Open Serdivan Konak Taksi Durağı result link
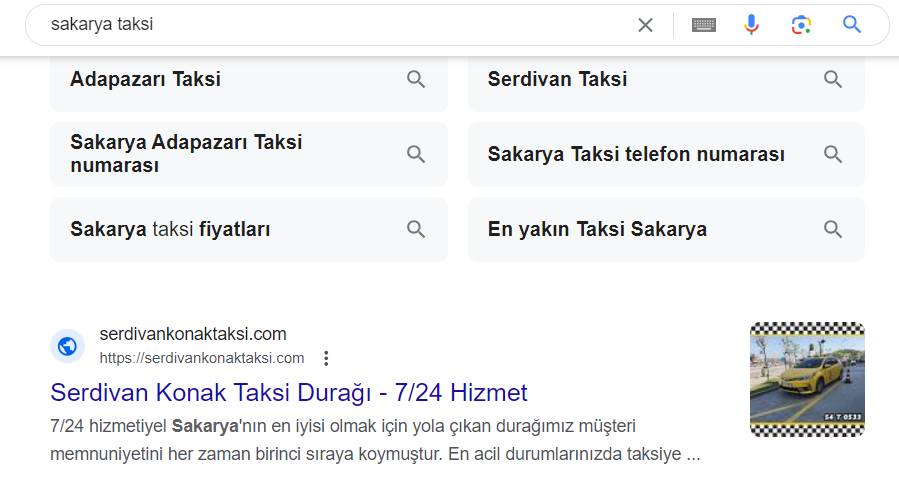Viewport: 899px width, 482px height. coord(288,393)
